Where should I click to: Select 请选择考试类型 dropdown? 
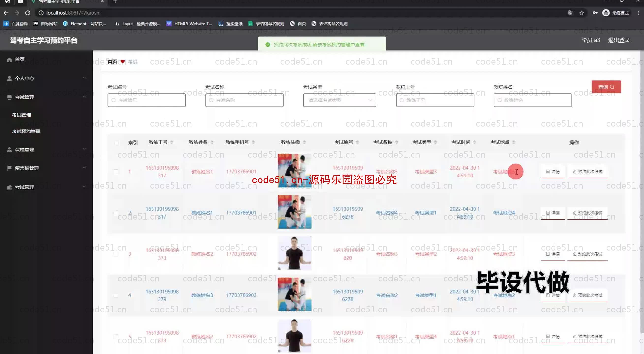pyautogui.click(x=340, y=100)
